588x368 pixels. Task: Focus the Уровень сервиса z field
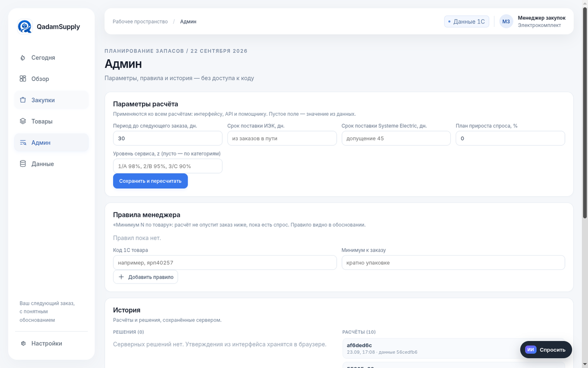(x=168, y=166)
